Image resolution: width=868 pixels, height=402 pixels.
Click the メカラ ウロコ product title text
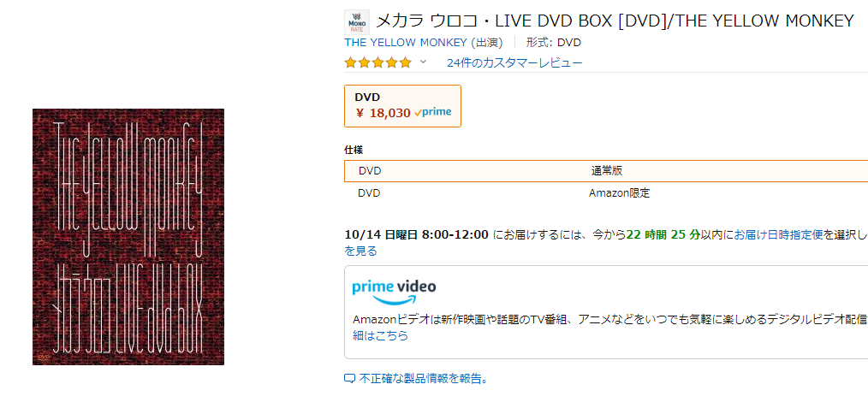pyautogui.click(x=615, y=21)
